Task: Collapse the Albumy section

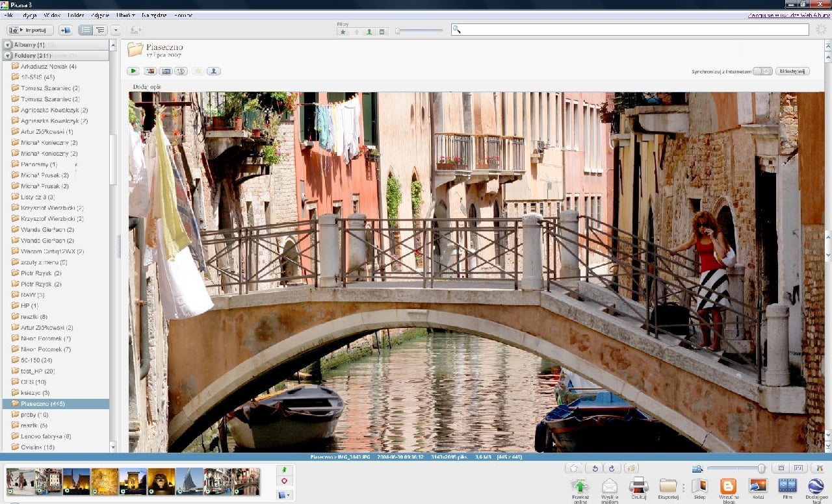Action: click(x=8, y=45)
